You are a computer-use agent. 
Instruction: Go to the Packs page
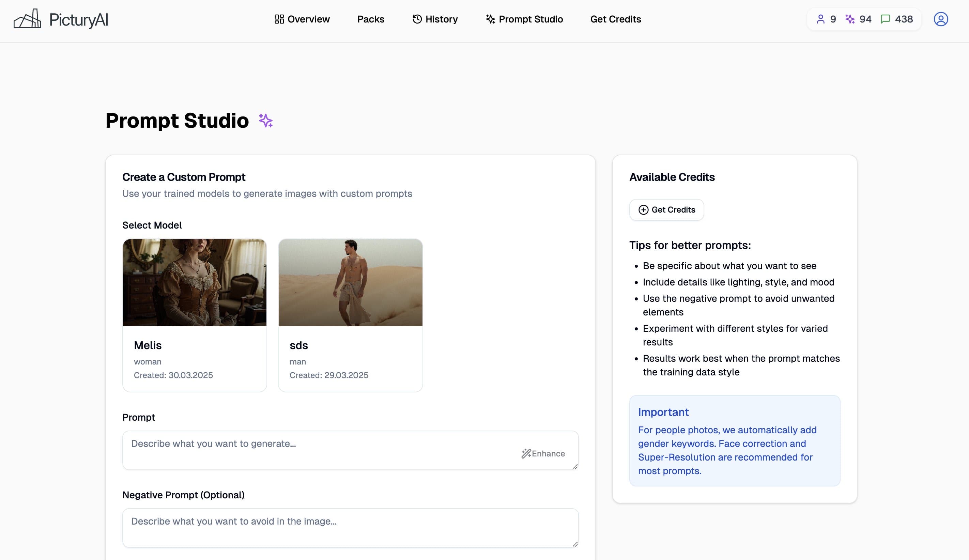click(x=371, y=19)
